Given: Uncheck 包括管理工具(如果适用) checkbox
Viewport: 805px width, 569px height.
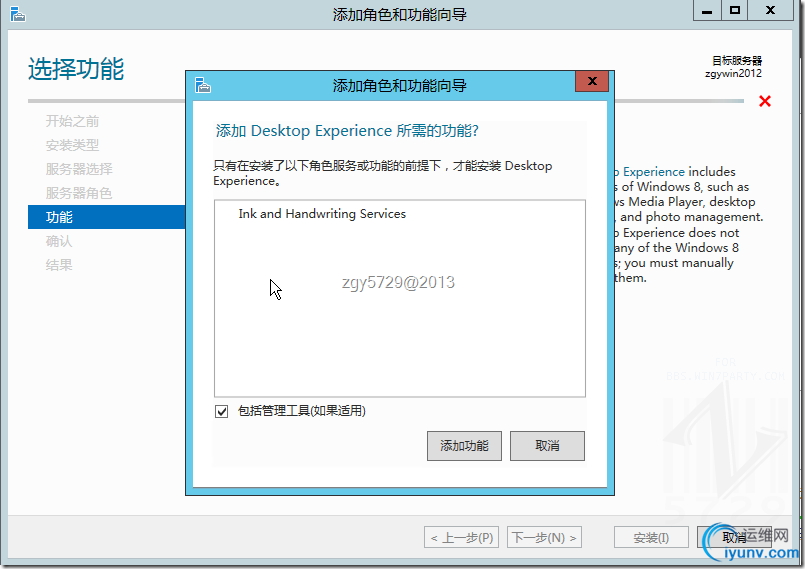Looking at the screenshot, I should click(221, 411).
